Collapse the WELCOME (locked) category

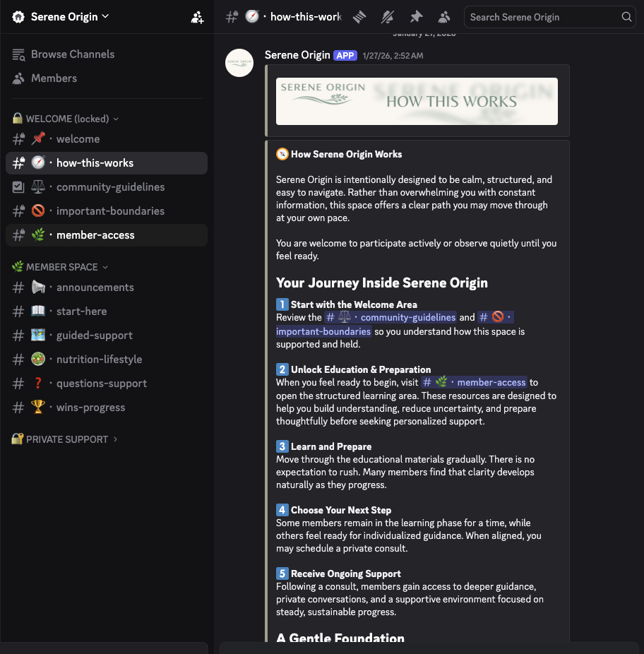(x=66, y=119)
